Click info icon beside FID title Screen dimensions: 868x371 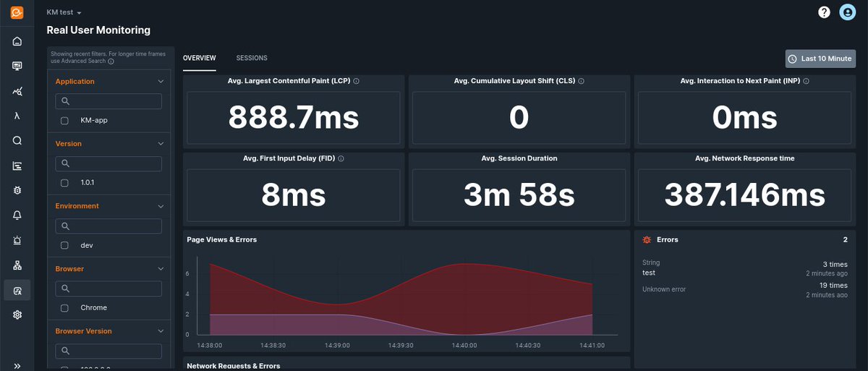click(x=341, y=158)
